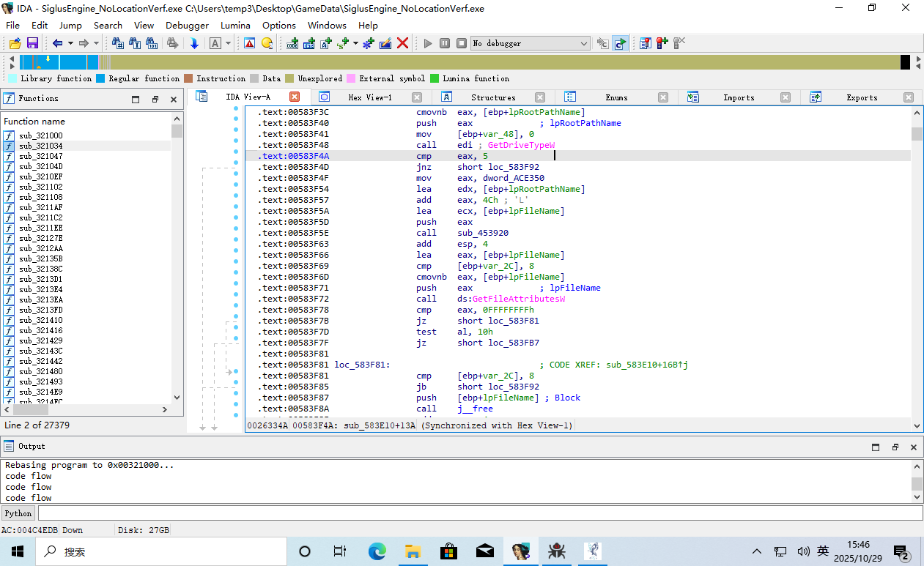924x566 pixels.
Task: Click the pause process icon
Action: [x=445, y=43]
